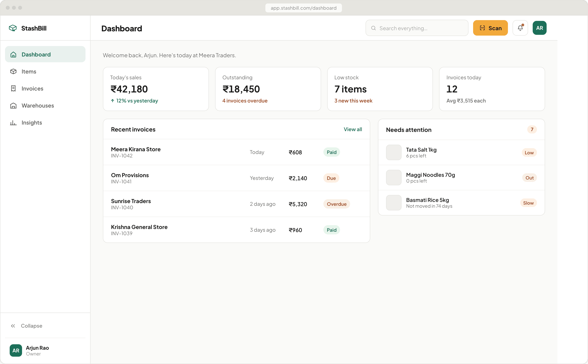The height and width of the screenshot is (364, 588).
Task: Click the Out badge for Maggi Noodles
Action: pyautogui.click(x=529, y=178)
